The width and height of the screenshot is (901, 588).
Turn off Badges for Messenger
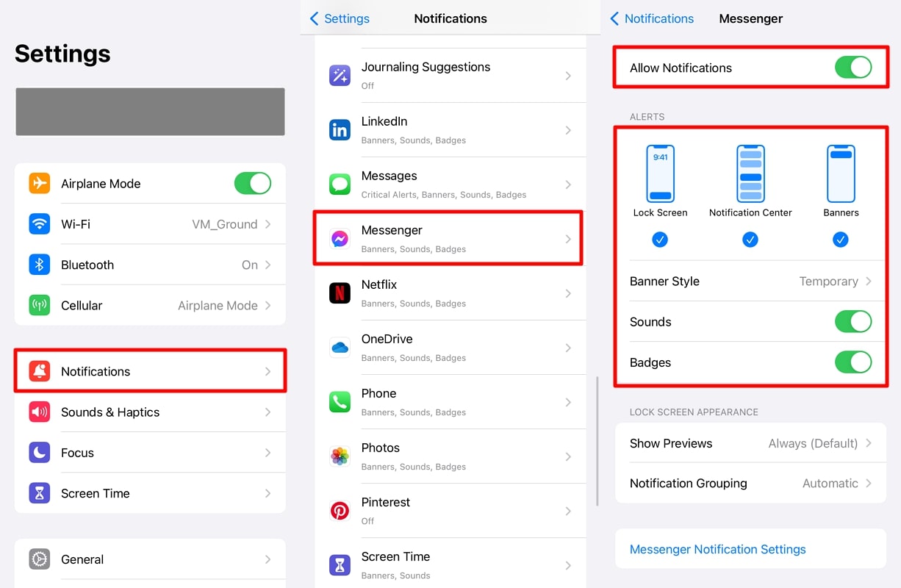[x=852, y=362]
